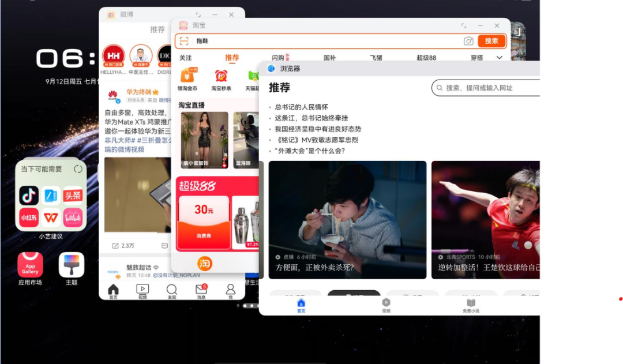623x364 pixels.
Task: Open browser 视频 bottom tab
Action: (386, 305)
